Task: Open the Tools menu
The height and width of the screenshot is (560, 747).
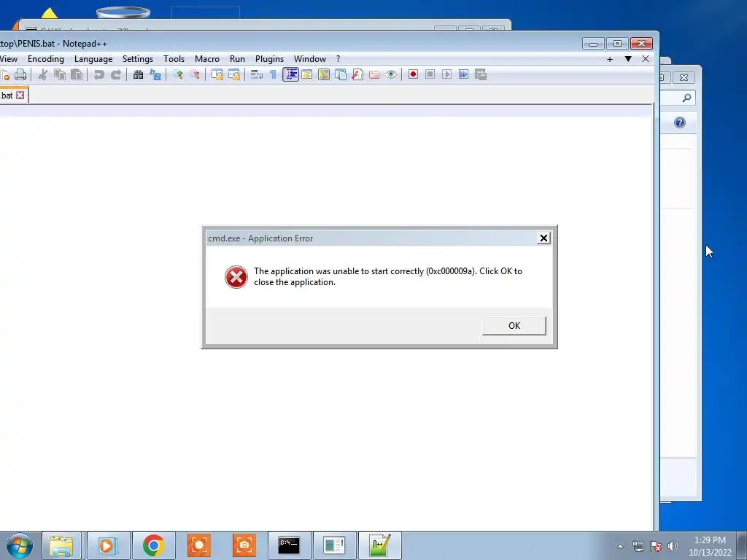Action: pyautogui.click(x=174, y=59)
